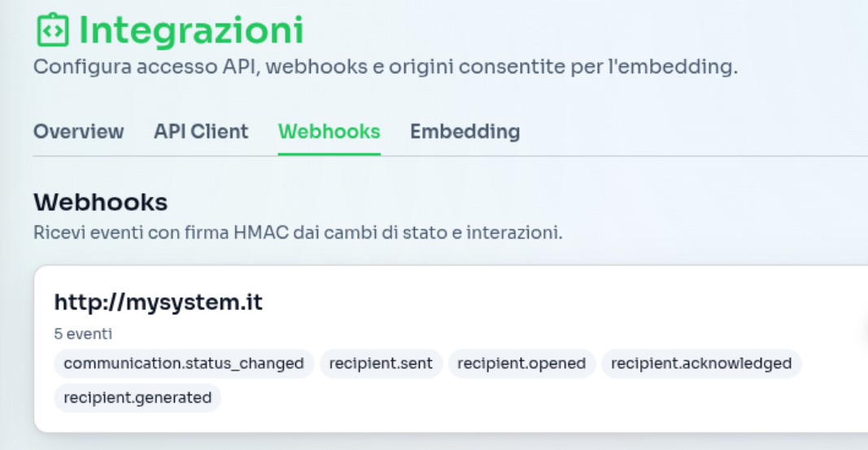Click the recipient.sent event tag

(x=381, y=364)
